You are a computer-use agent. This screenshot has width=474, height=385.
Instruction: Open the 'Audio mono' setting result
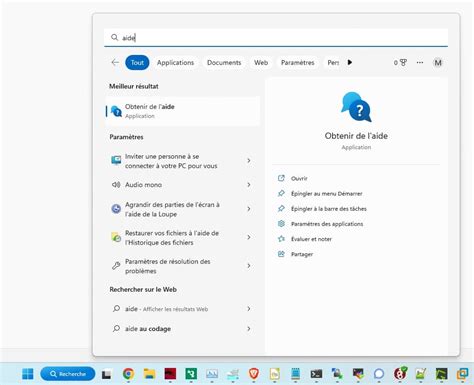click(182, 185)
